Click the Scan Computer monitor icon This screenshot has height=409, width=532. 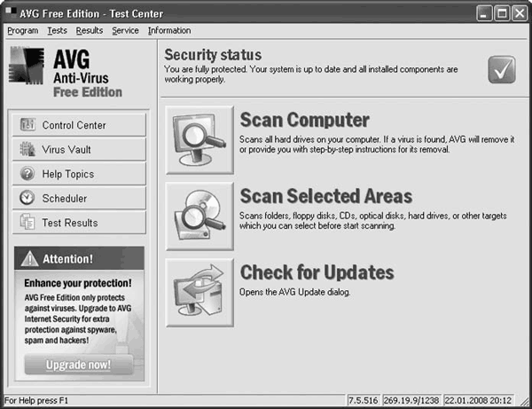pyautogui.click(x=199, y=140)
